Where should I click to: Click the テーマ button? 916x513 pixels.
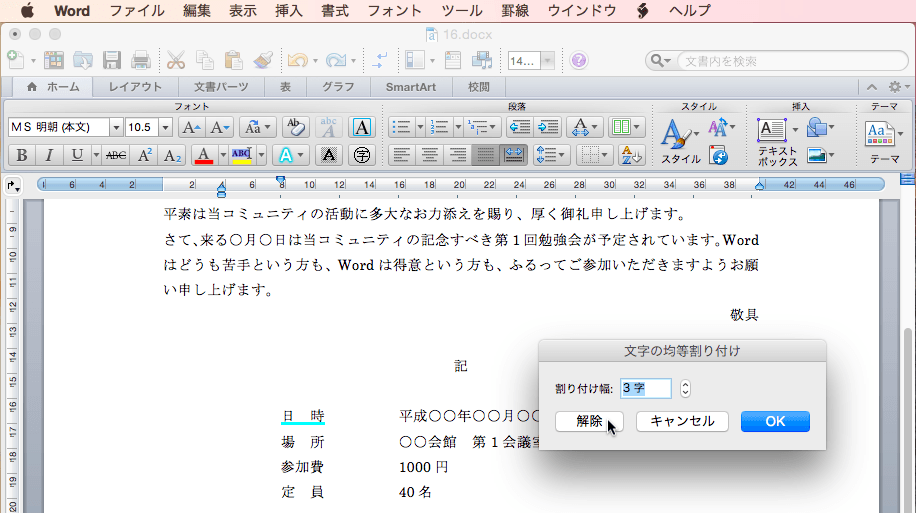(x=884, y=142)
